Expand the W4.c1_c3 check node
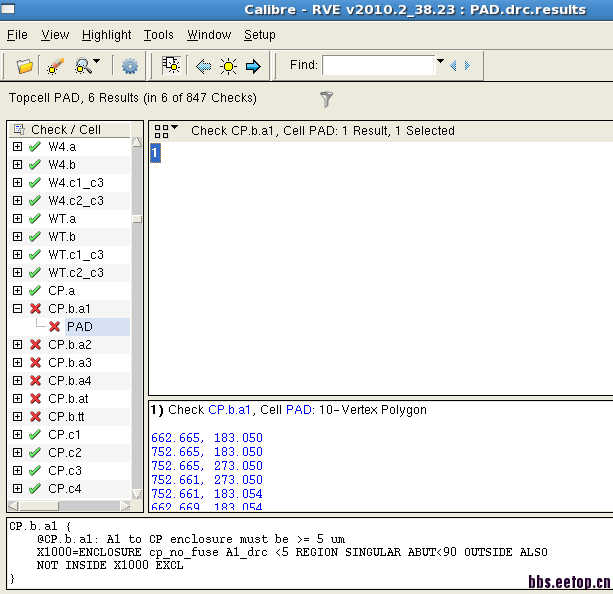The width and height of the screenshot is (613, 594). (x=17, y=182)
